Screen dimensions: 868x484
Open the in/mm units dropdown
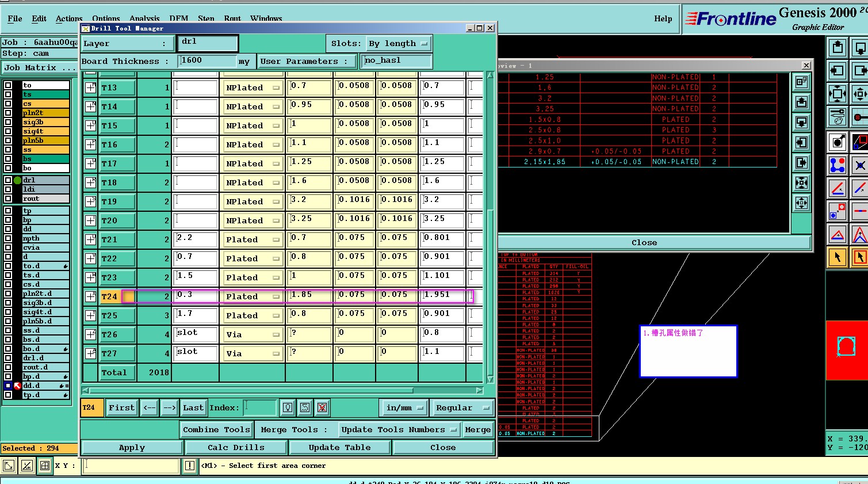[x=404, y=408]
